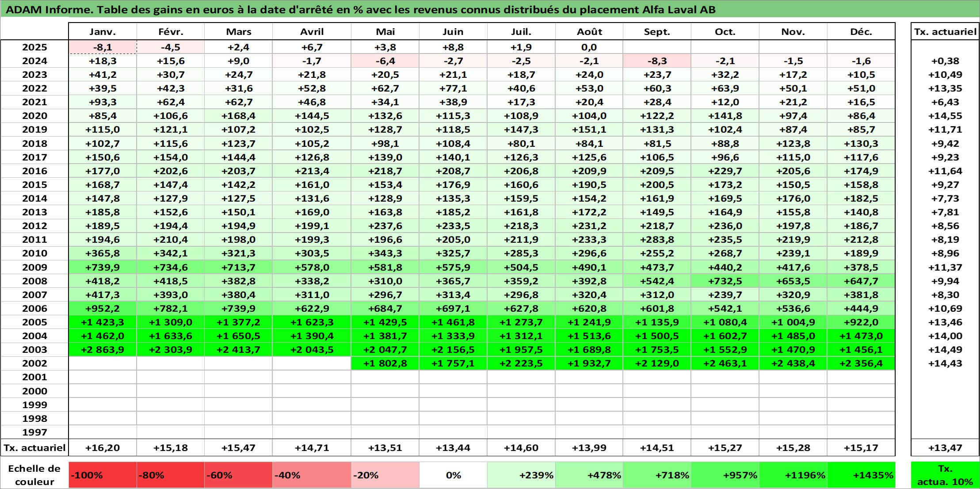Viewport: 980px width, 489px height.
Task: Select the 'Août' column header
Action: tap(589, 31)
